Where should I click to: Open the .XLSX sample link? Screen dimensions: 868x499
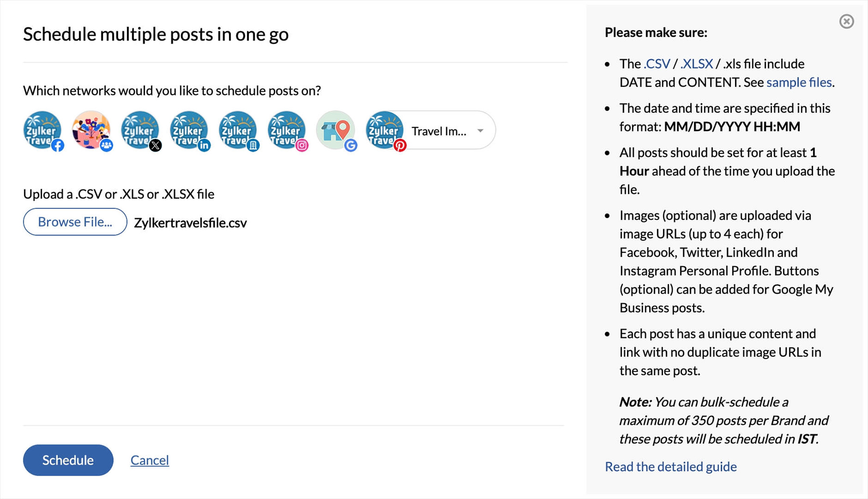[696, 64]
